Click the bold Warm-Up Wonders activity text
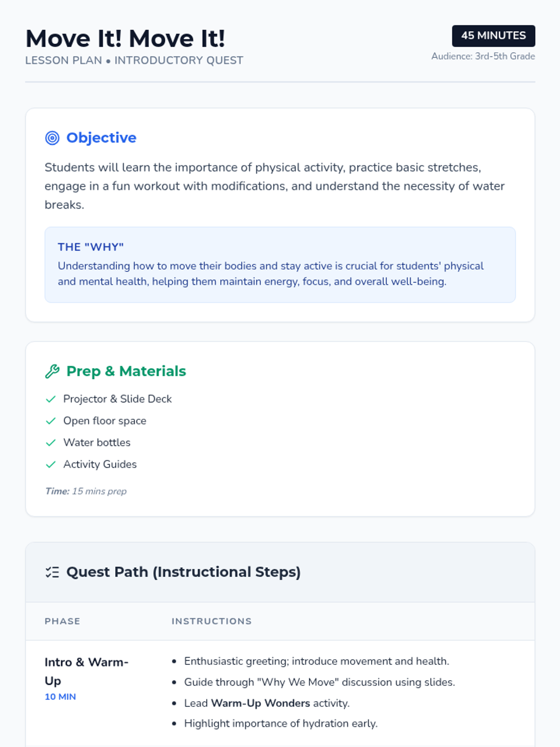Screen dimensions: 560x747 point(260,703)
